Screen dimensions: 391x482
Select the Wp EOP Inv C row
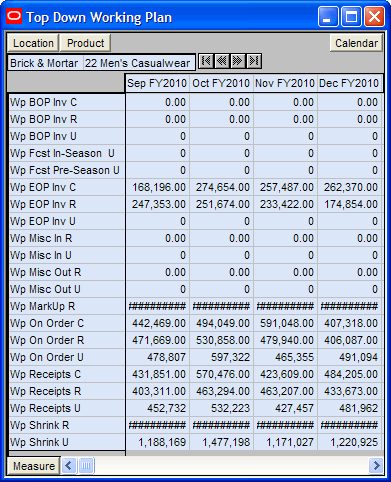coord(67,187)
